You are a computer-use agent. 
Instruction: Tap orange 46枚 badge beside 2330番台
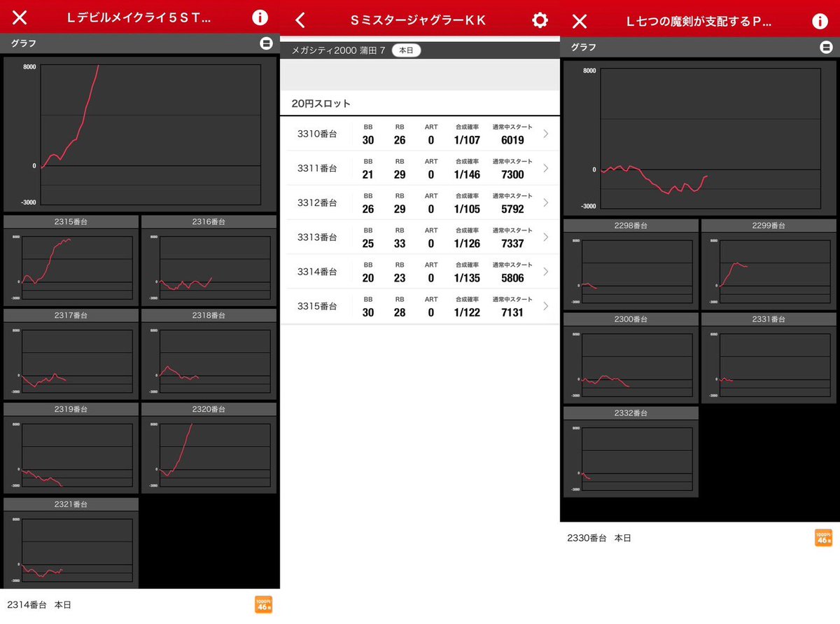tap(823, 538)
